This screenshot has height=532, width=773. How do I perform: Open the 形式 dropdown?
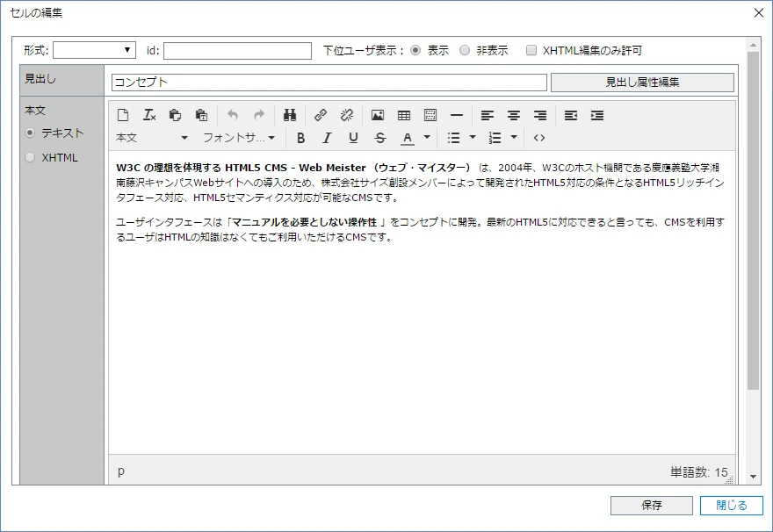tap(94, 50)
